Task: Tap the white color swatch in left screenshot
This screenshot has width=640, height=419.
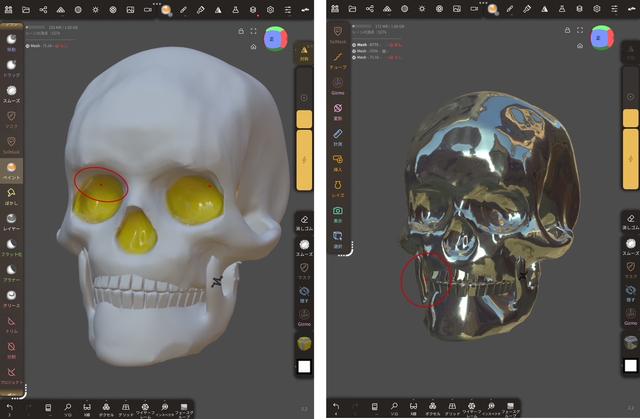Action: [304, 366]
